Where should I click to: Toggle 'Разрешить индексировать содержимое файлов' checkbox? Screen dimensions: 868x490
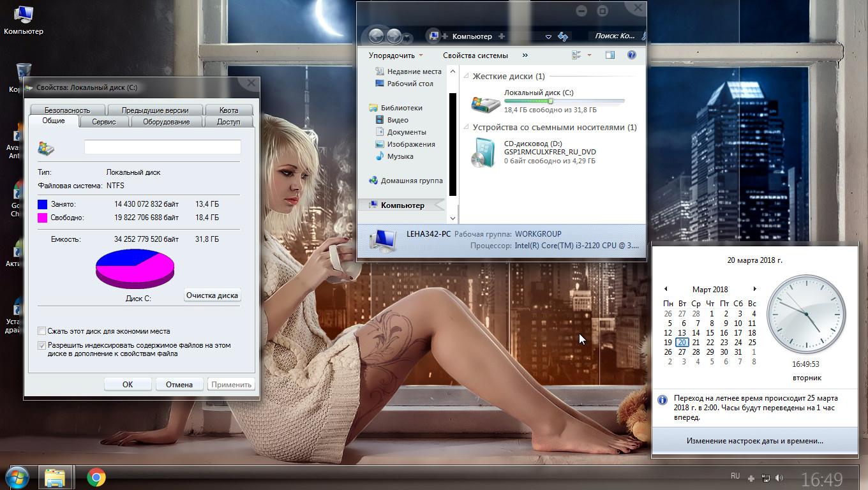point(41,346)
